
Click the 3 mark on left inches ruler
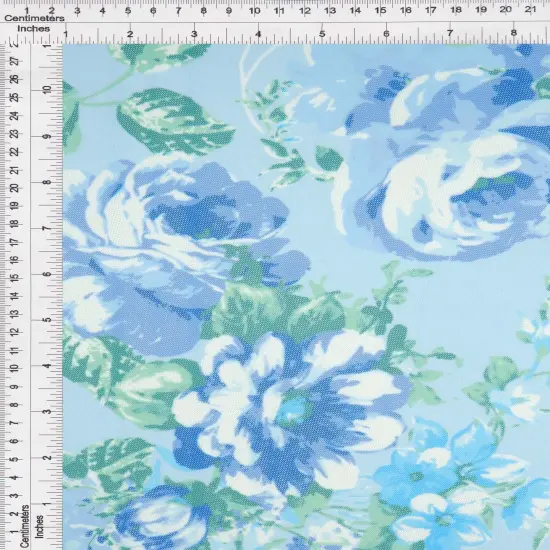(x=47, y=411)
